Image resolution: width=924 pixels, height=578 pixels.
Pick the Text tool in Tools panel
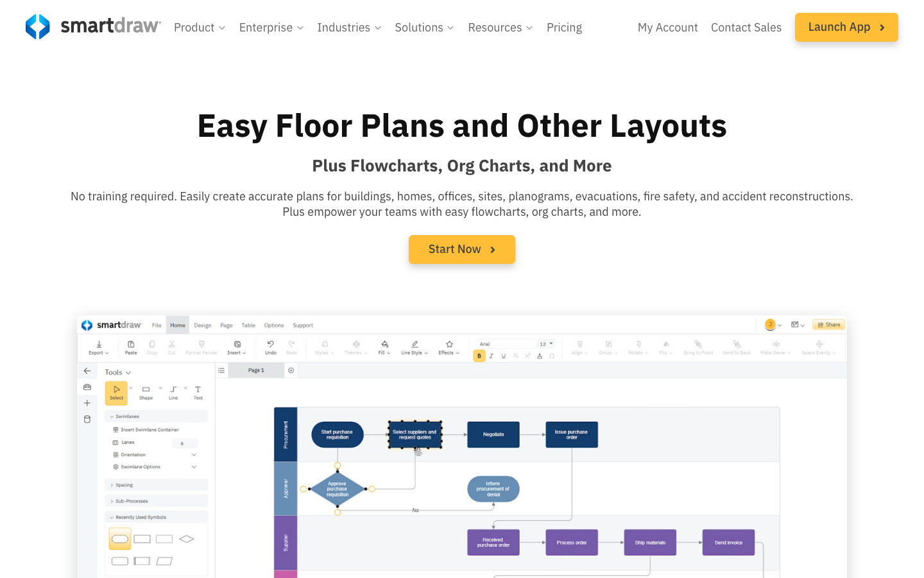tap(198, 392)
